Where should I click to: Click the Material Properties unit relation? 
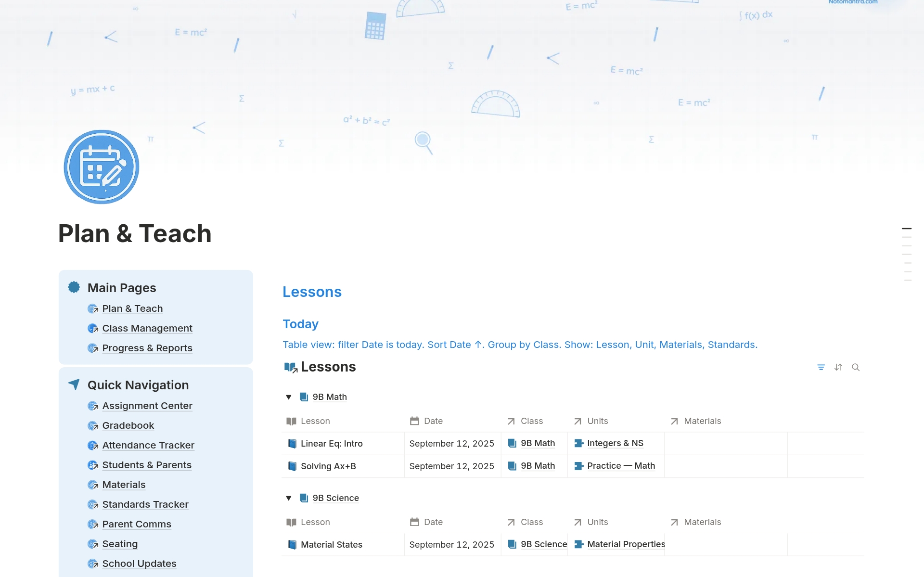click(626, 544)
